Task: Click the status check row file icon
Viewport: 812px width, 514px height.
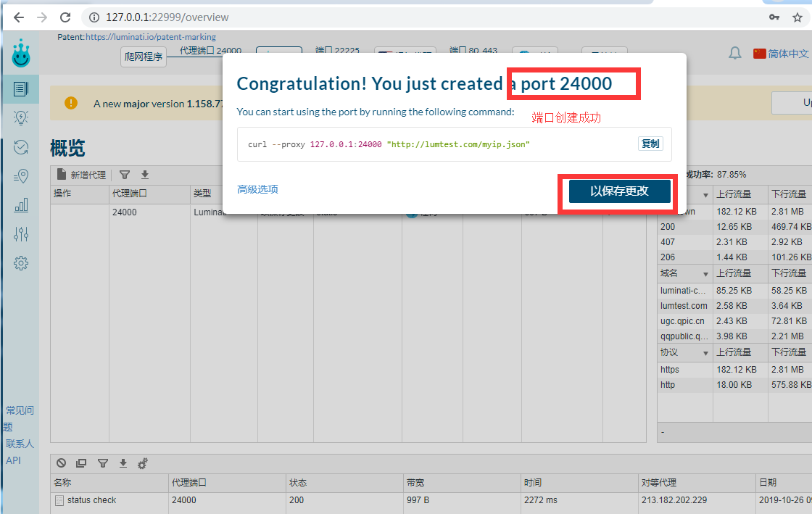Action: [59, 500]
